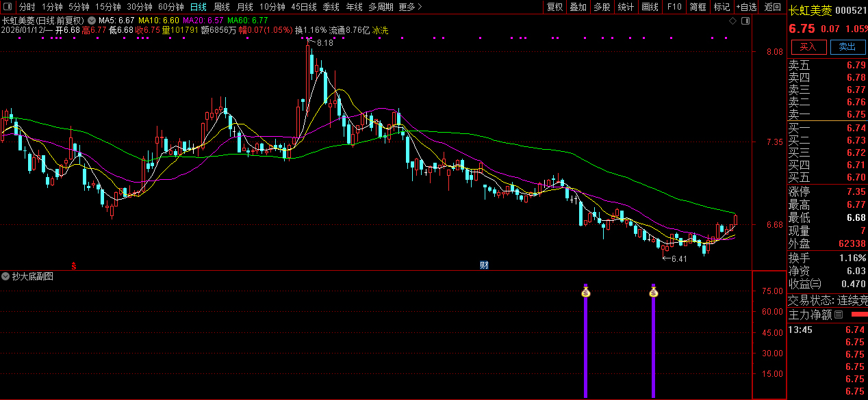Image resolution: width=868 pixels, height=400 pixels.
Task: Toggle 叠加 overlay mode
Action: pos(578,7)
